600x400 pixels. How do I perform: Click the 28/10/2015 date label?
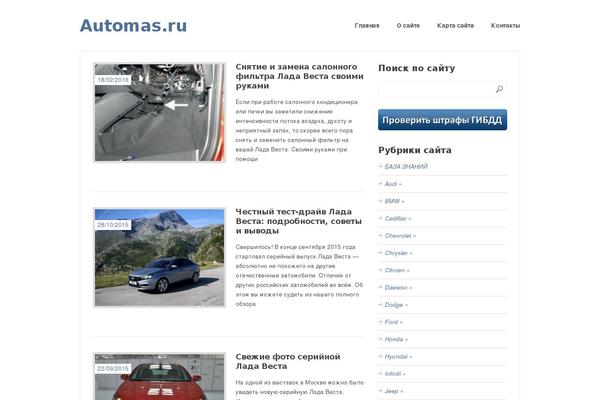pyautogui.click(x=113, y=225)
